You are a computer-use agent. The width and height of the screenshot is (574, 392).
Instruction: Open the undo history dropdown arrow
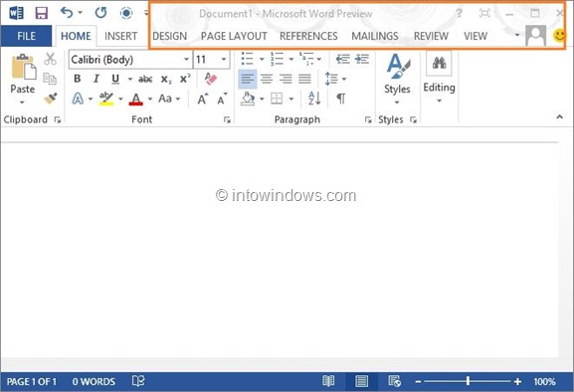tap(80, 13)
